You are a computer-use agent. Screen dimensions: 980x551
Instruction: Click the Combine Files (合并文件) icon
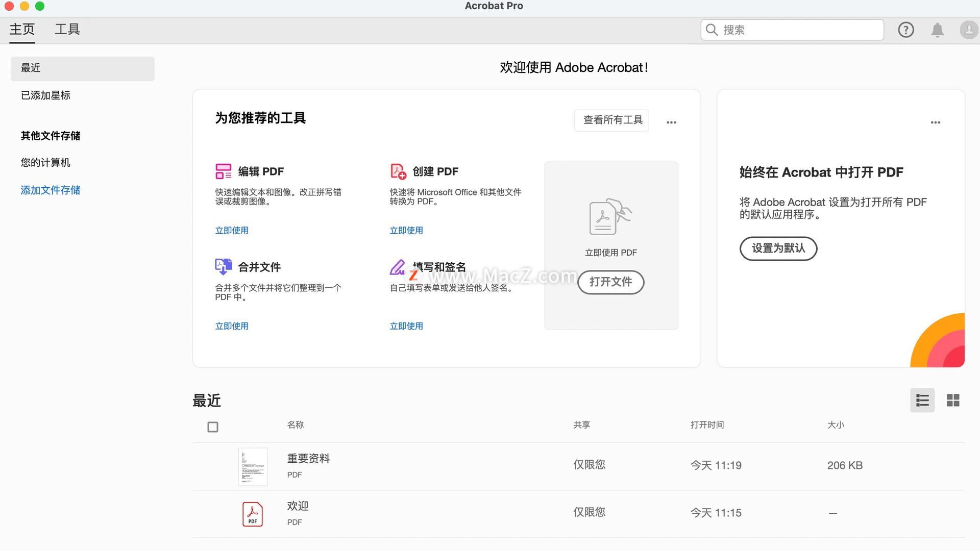coord(223,267)
